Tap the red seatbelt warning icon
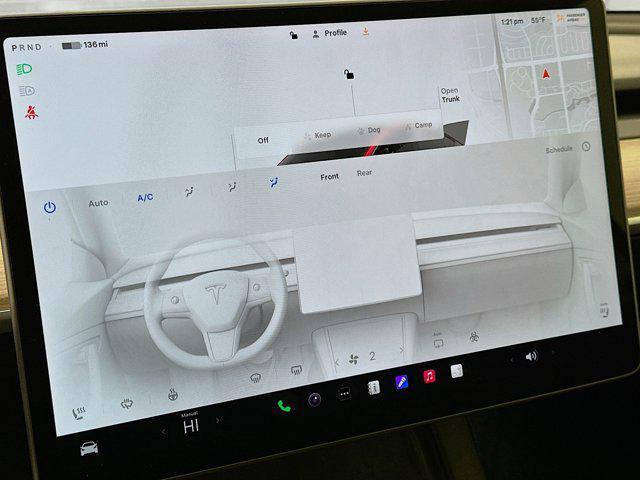640x480 pixels. (x=31, y=112)
